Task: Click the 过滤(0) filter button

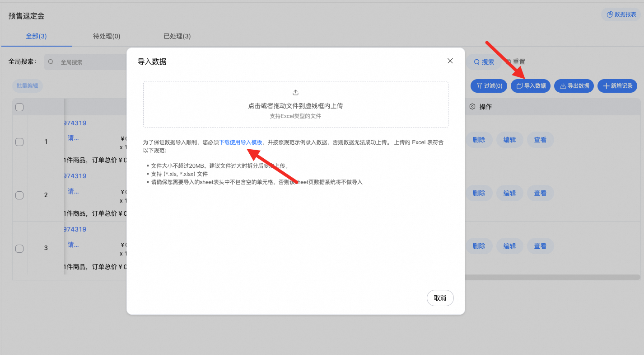Action: 489,86
